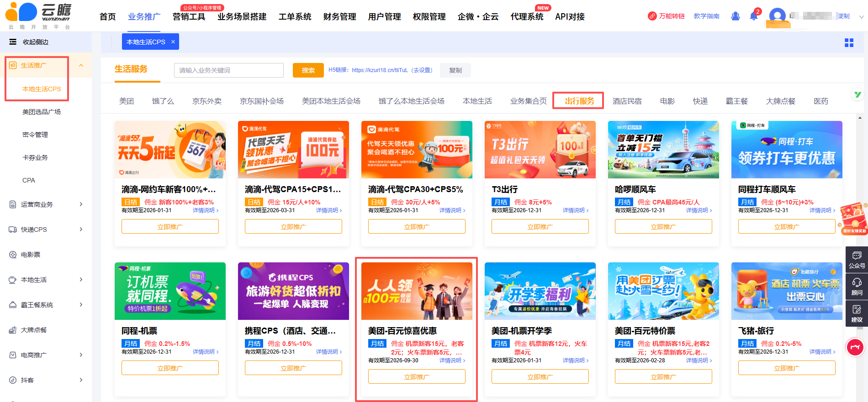
Task: Click the orange 搜索 button
Action: [308, 70]
